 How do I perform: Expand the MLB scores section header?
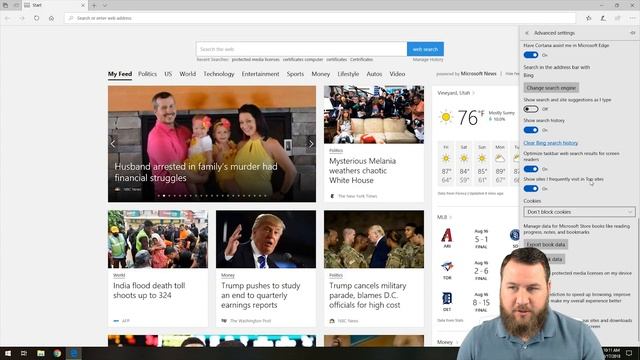(x=444, y=217)
